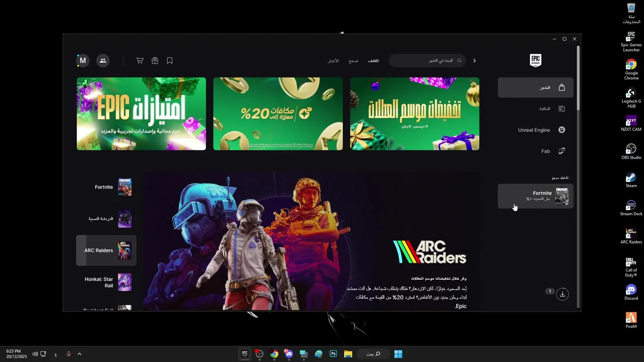
Task: Open FiveM desktop icon
Action: 631,321
